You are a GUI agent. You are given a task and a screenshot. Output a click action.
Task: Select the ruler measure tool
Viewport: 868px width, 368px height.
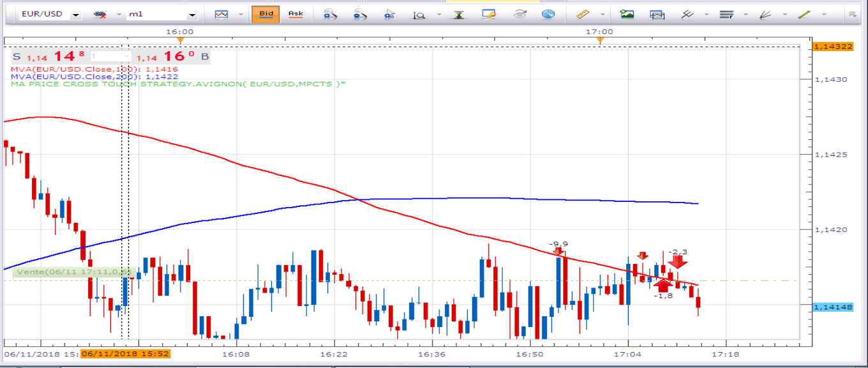click(581, 14)
